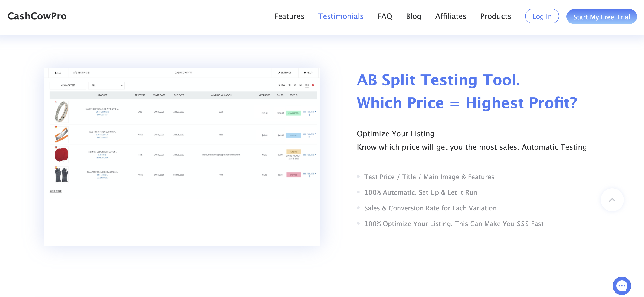
Task: Pause the Running test with the pause icon
Action: point(309,137)
